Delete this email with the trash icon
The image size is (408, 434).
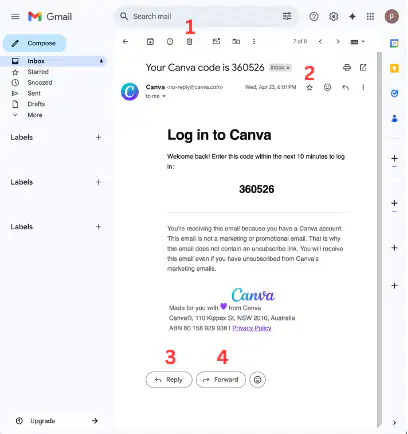click(189, 42)
